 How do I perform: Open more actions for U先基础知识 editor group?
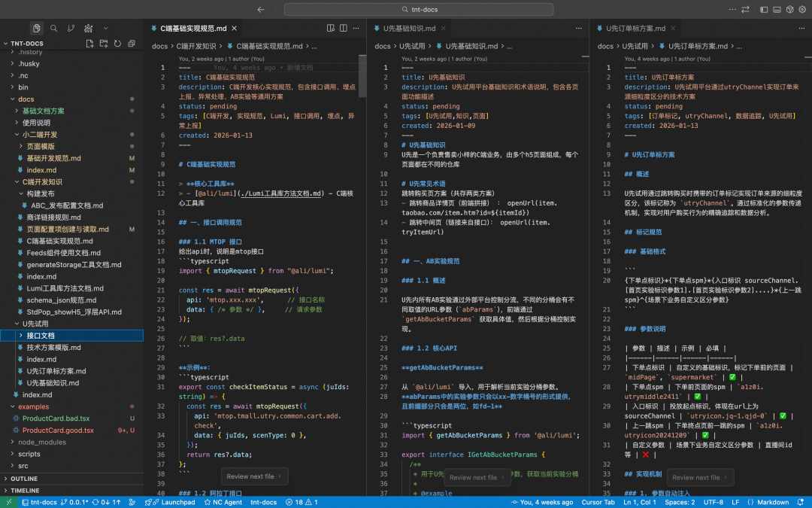coord(578,28)
